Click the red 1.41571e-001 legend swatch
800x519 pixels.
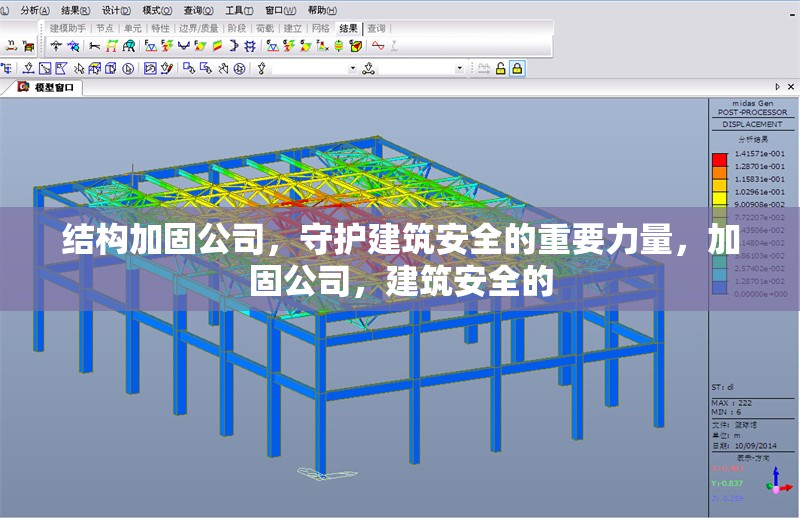[x=719, y=160]
